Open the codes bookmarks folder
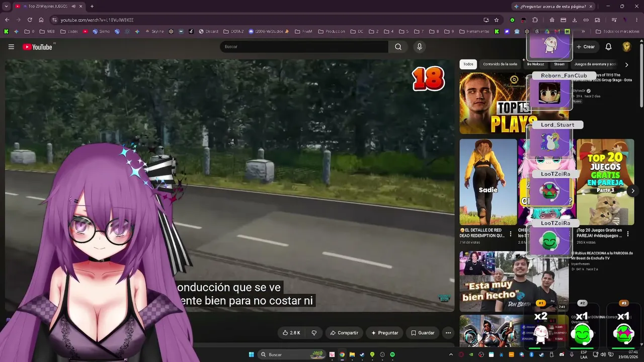The image size is (644, 362). pyautogui.click(x=69, y=31)
